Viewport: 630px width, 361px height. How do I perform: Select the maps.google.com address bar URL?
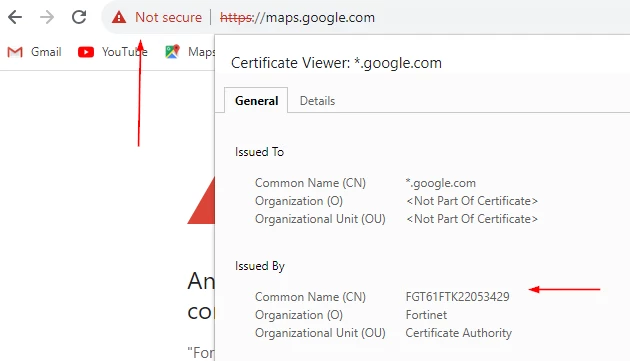pos(297,18)
